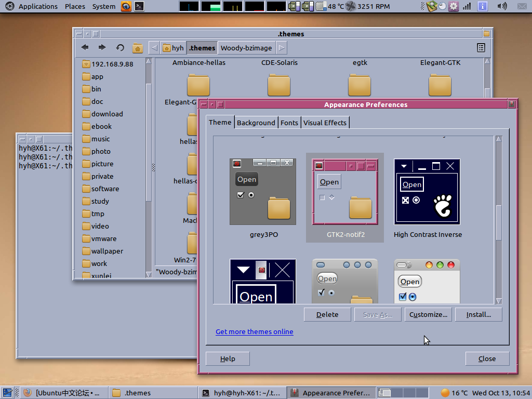Go forward in the .themes file manager
Image resolution: width=532 pixels, height=399 pixels.
pyautogui.click(x=102, y=47)
